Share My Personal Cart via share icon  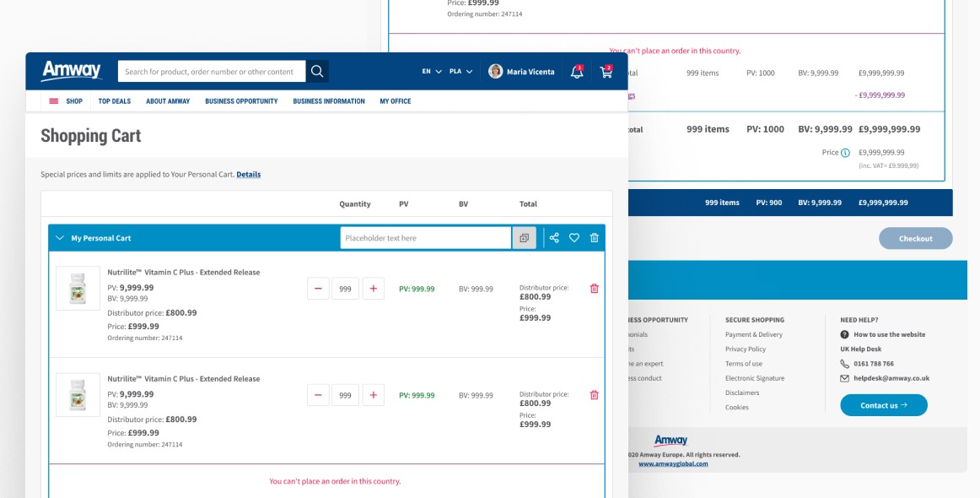[x=554, y=238]
